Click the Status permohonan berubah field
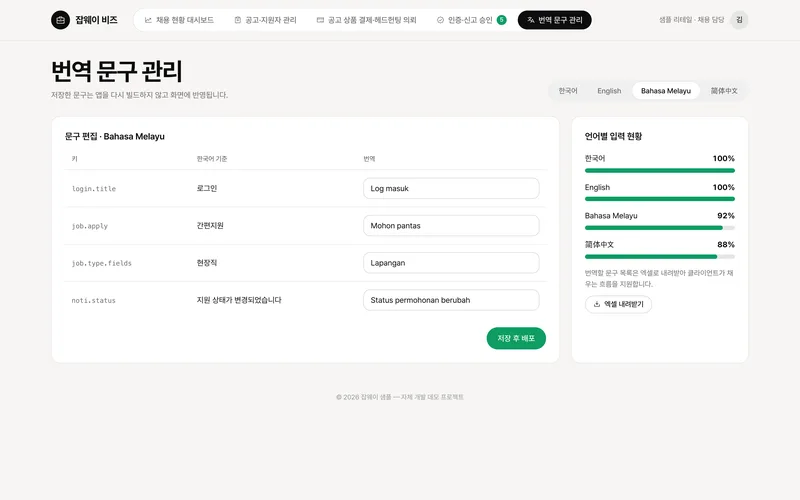The width and height of the screenshot is (800, 500). coord(451,300)
